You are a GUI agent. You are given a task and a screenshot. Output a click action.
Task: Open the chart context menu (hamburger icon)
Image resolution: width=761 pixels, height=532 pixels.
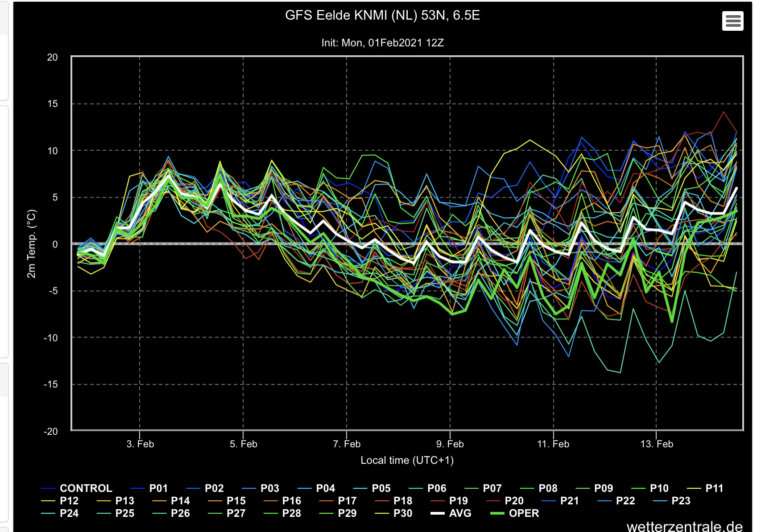coord(732,21)
